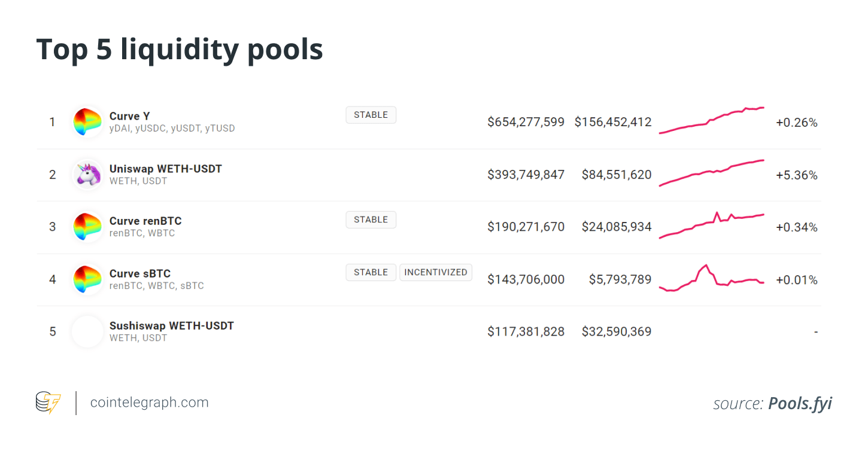The image size is (868, 451).
Task: Click the Curve sBTC rainbow icon
Action: point(87,279)
